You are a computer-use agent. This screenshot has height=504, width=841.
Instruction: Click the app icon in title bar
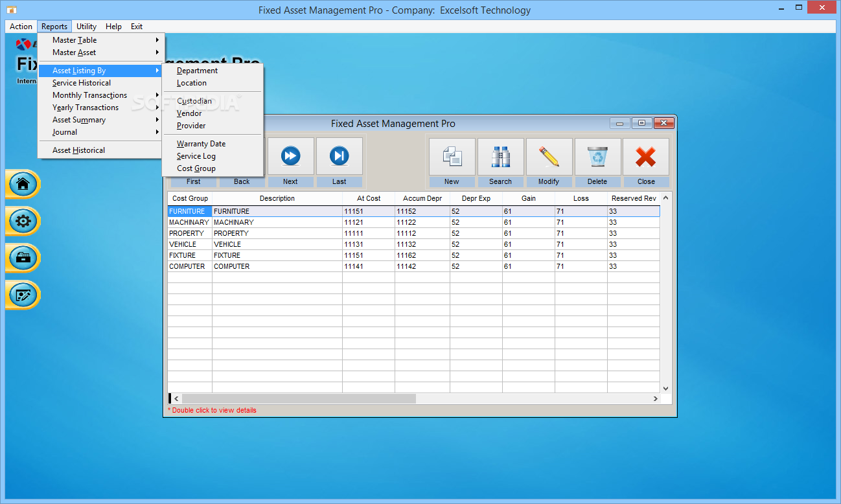[x=11, y=10]
